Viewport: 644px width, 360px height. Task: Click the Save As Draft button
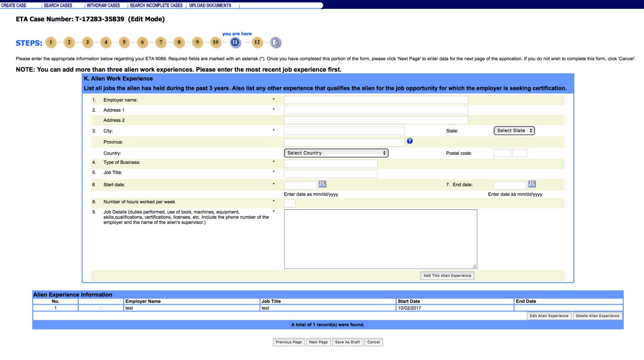347,342
